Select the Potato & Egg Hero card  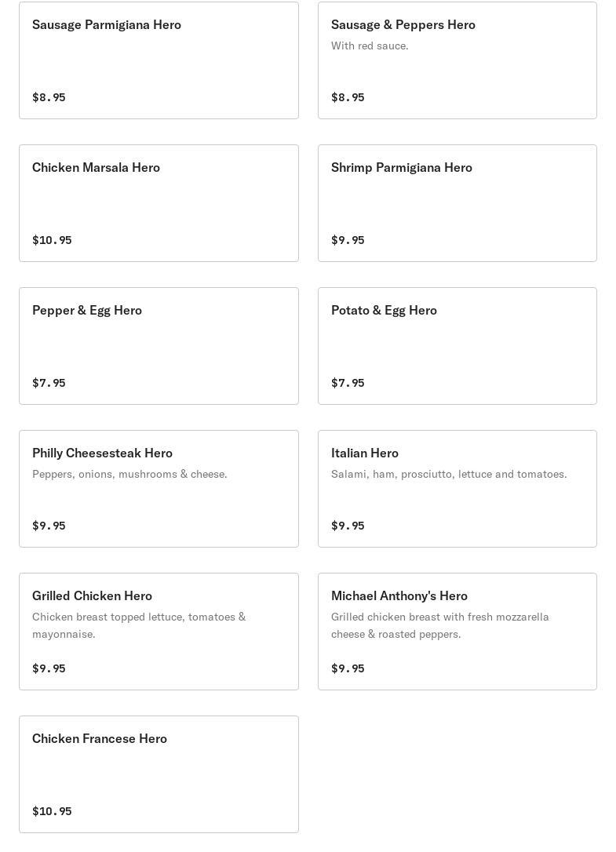click(x=457, y=346)
